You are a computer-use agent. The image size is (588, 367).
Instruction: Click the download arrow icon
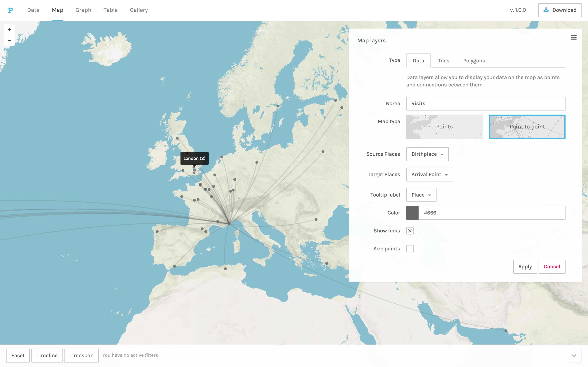pos(546,10)
